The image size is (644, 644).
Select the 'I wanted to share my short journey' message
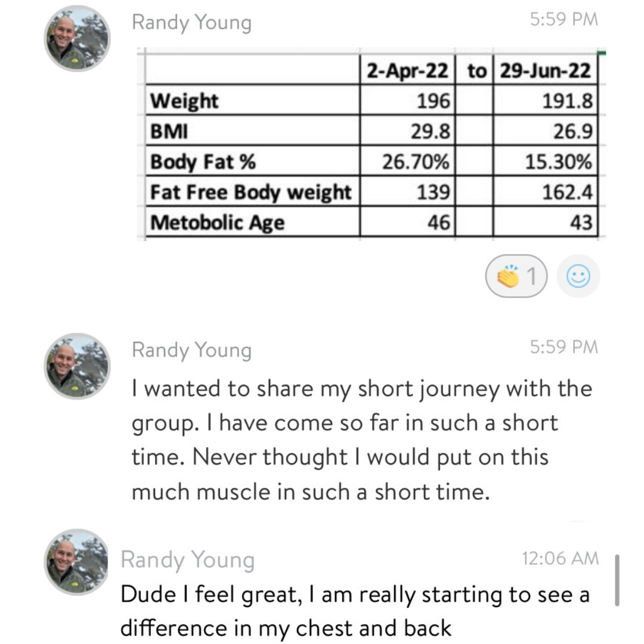(362, 440)
